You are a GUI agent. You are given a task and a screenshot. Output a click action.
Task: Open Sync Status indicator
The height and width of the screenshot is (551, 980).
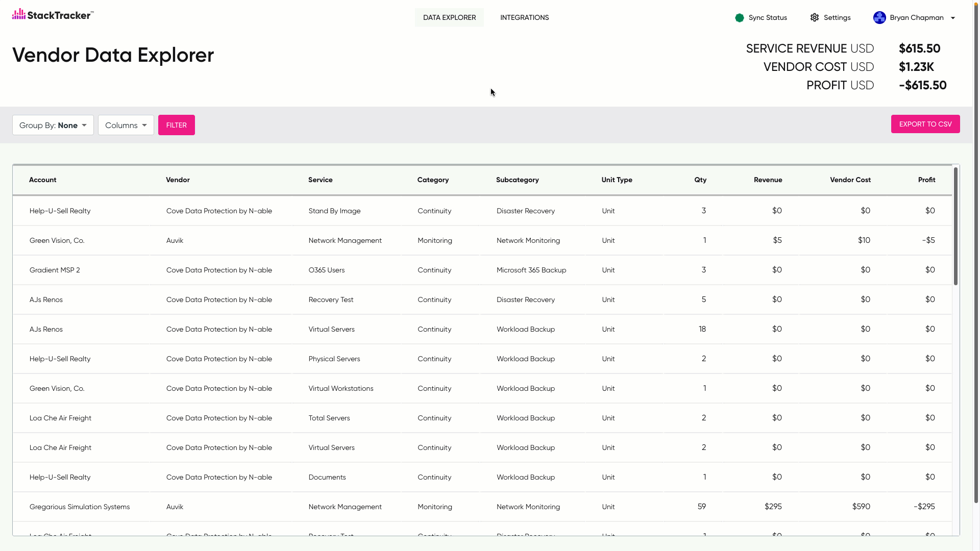point(761,17)
